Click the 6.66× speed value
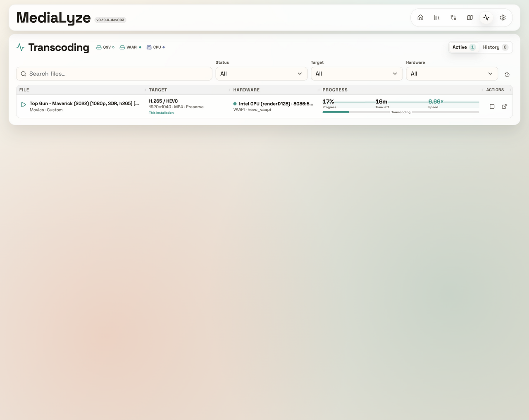 436,102
